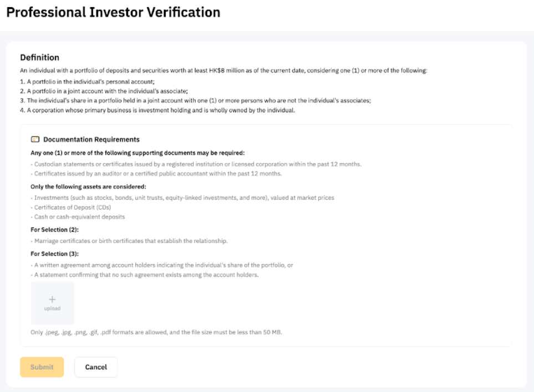Click the Documentation Requirements heading text
The height and width of the screenshot is (392, 534).
click(x=91, y=140)
